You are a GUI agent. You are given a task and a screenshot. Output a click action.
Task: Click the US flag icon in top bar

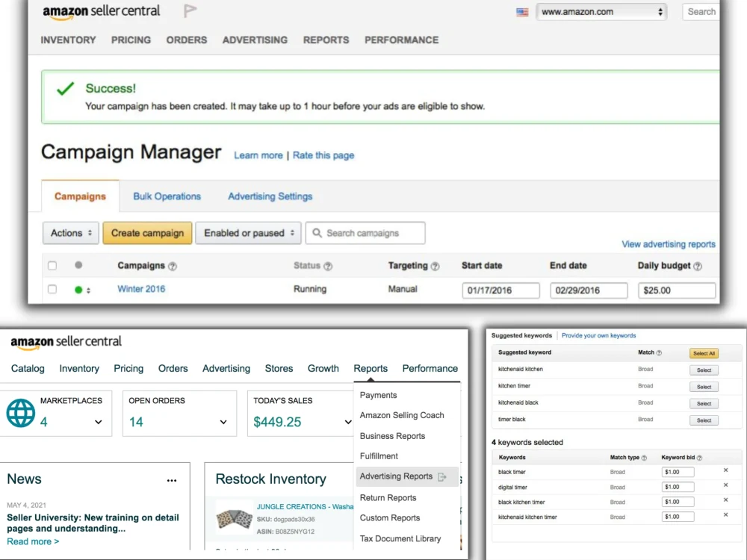click(522, 12)
